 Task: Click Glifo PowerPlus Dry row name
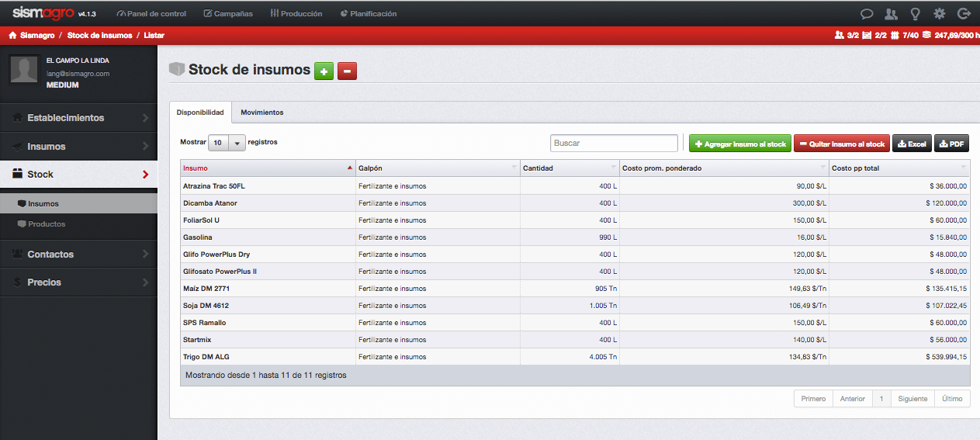(216, 255)
